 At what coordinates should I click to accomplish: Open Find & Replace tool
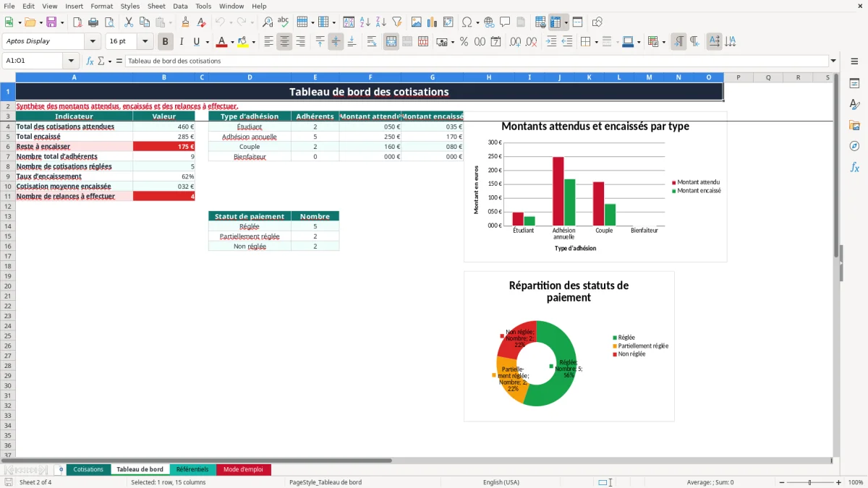[268, 22]
